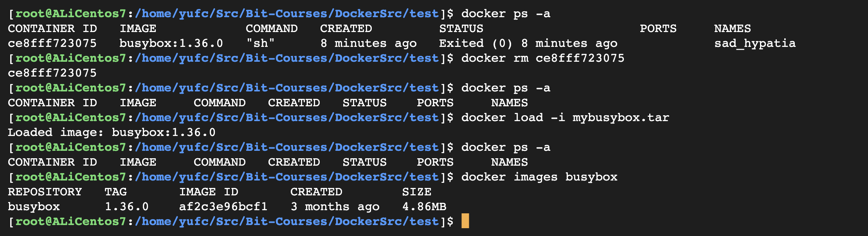Click the standalone ce8fff723075 output line
Screen dimensions: 868x236
(x=52, y=73)
